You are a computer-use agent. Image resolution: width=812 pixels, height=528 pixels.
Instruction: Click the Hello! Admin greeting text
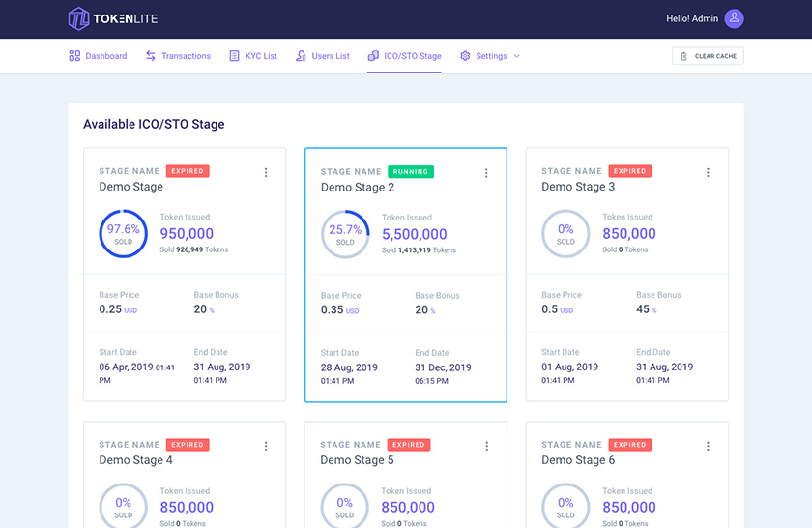point(691,18)
